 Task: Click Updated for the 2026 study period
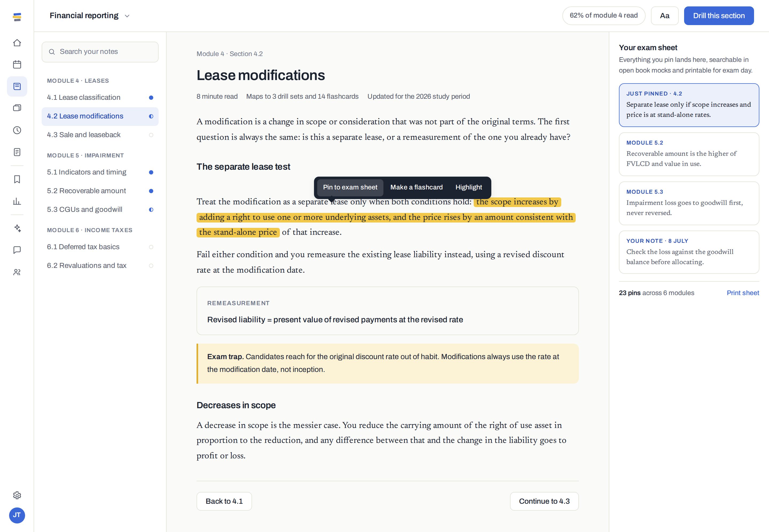418,96
